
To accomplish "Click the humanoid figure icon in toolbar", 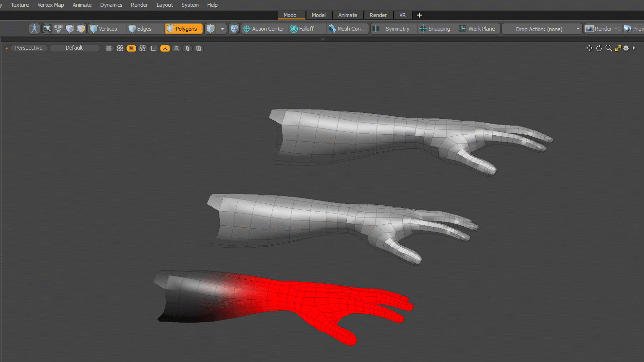I will [34, 29].
